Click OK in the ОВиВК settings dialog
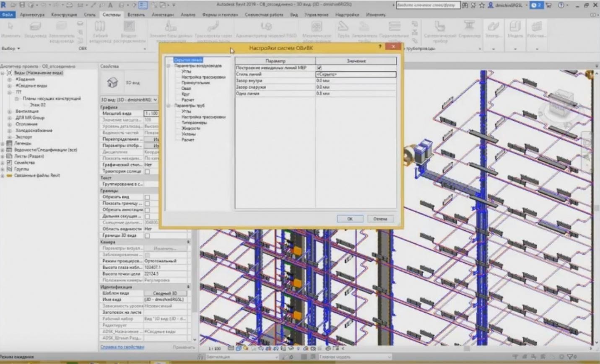Image resolution: width=600 pixels, height=364 pixels. pyautogui.click(x=350, y=218)
